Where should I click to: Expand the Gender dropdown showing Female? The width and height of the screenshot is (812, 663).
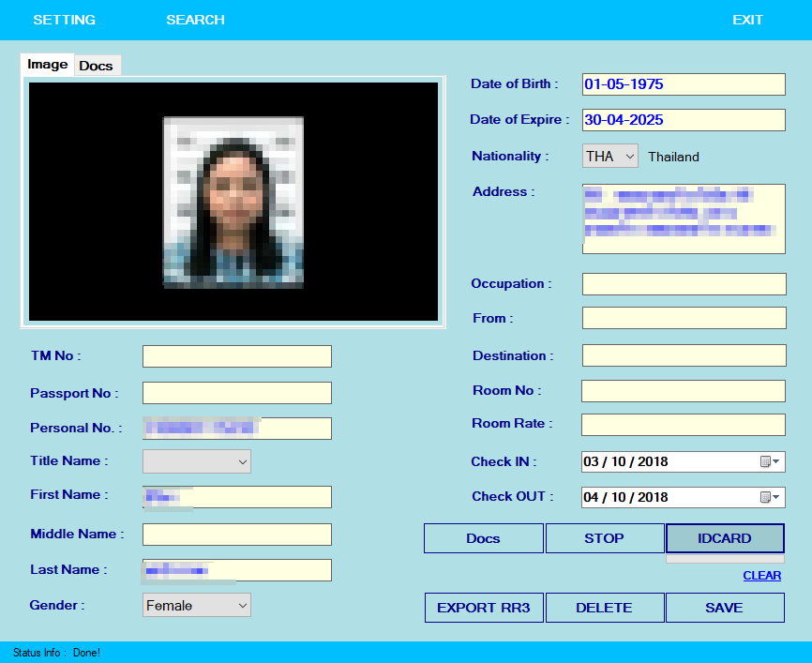197,605
